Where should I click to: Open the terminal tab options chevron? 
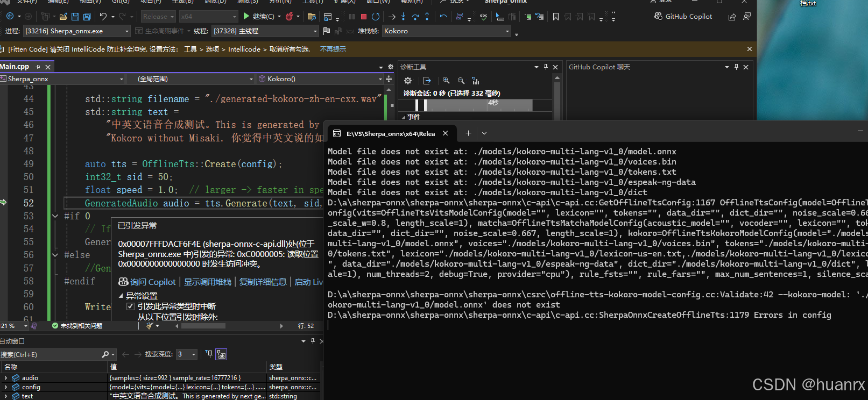click(x=484, y=133)
